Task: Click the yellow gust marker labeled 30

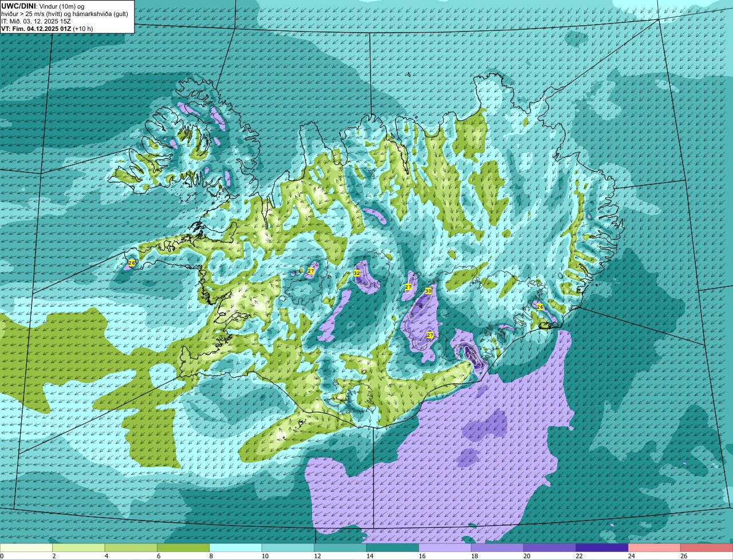Action: point(428,291)
